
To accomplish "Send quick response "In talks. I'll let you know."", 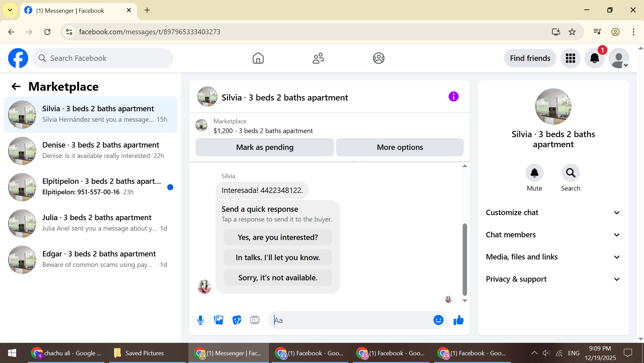I will [278, 257].
